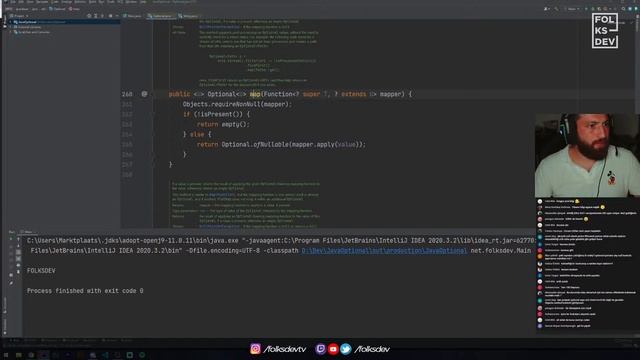This screenshot has height=360, width=640.
Task: Hide the Project tool window
Action: (x=117, y=16)
